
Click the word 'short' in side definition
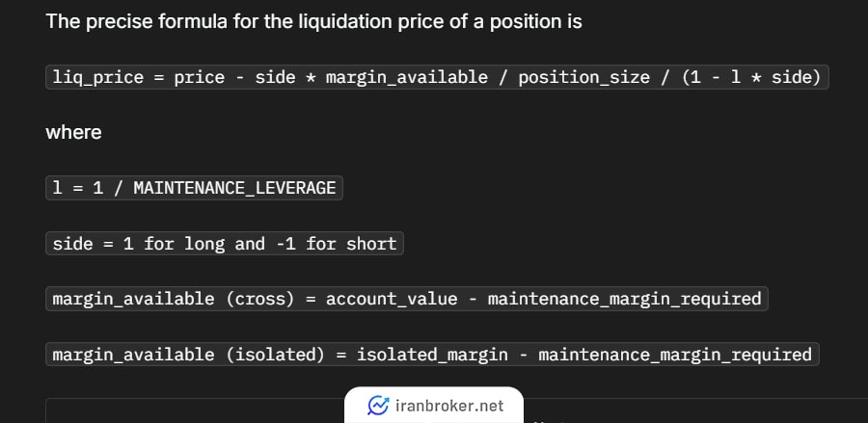click(x=371, y=243)
